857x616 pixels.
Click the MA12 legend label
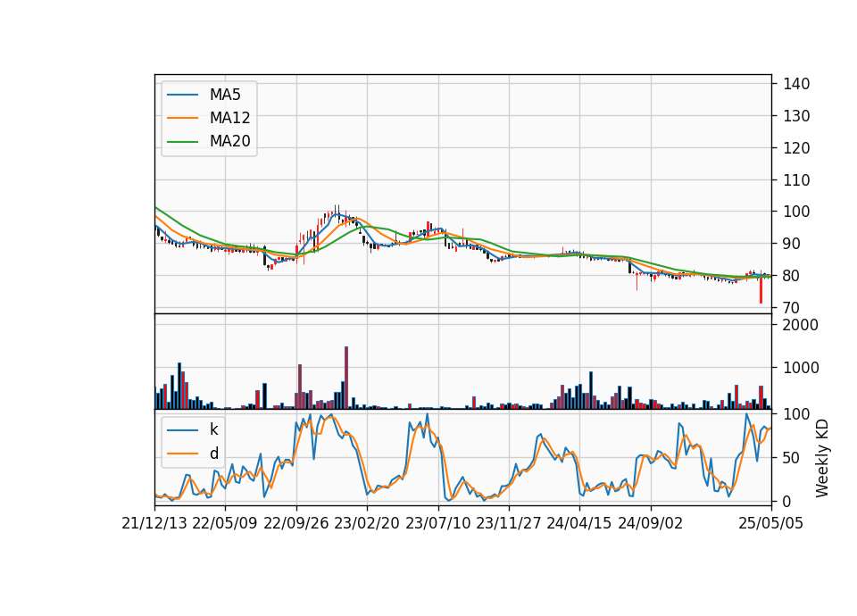pyautogui.click(x=229, y=118)
